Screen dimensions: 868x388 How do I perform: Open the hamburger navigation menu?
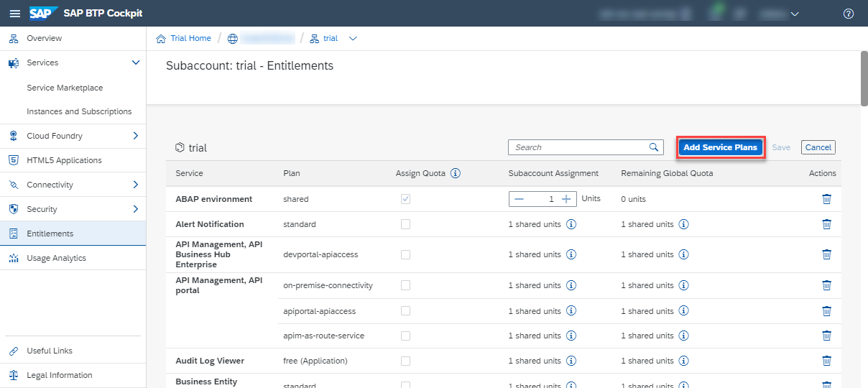[x=14, y=14]
